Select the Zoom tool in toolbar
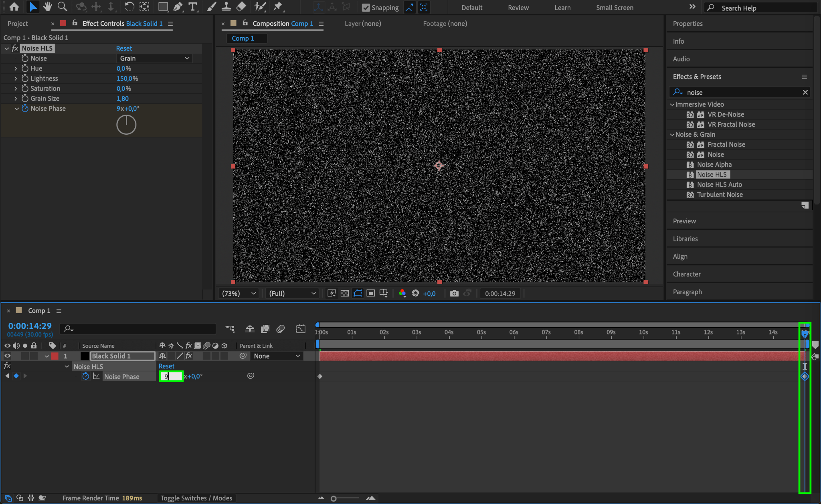This screenshot has height=504, width=821. 62,6
